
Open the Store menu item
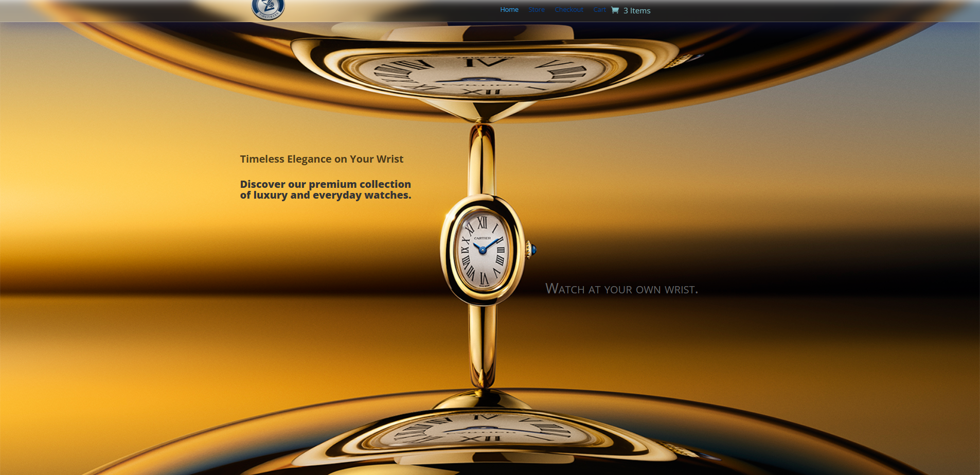pyautogui.click(x=536, y=10)
